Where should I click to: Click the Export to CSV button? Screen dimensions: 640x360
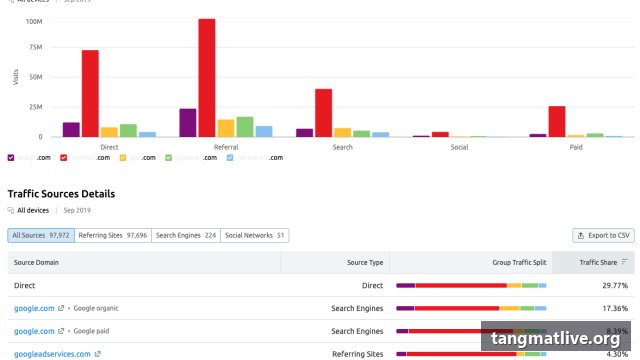(x=603, y=236)
